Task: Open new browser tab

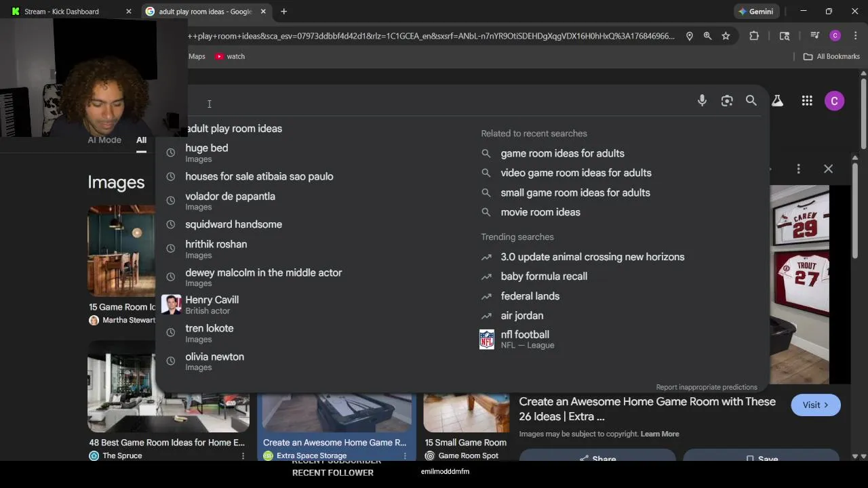Action: (x=284, y=12)
